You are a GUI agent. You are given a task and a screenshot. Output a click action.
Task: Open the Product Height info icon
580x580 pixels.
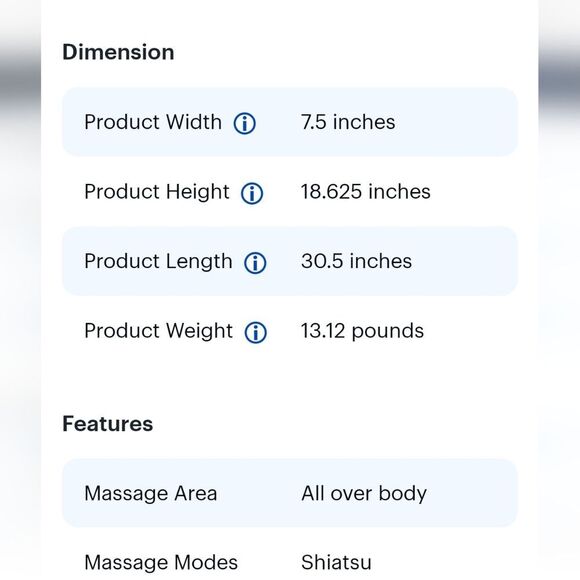click(252, 193)
